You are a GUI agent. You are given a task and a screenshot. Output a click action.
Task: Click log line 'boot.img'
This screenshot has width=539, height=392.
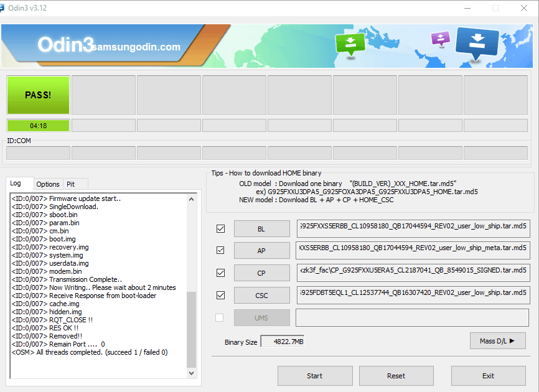[x=44, y=239]
